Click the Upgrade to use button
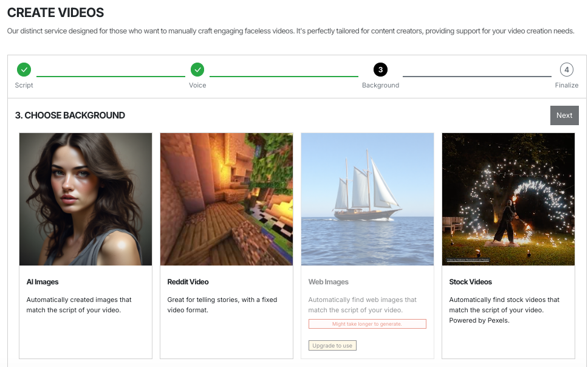The height and width of the screenshot is (367, 588). pos(332,346)
